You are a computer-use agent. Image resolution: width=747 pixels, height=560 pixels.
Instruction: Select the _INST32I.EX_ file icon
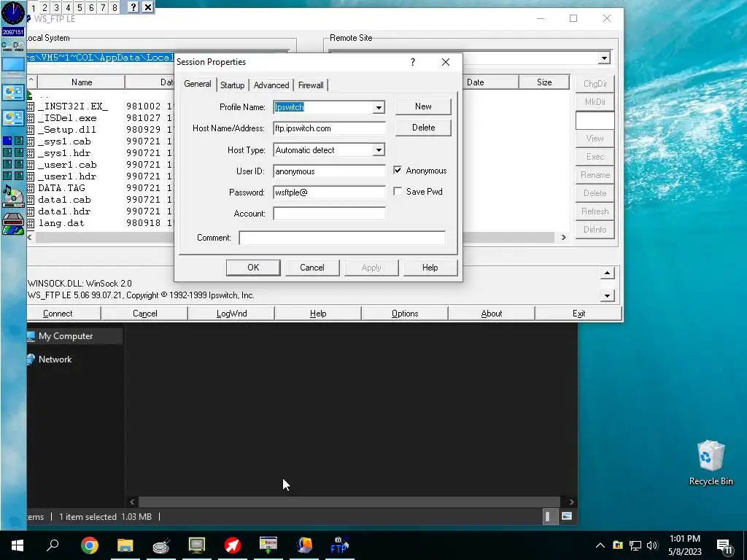pyautogui.click(x=31, y=106)
